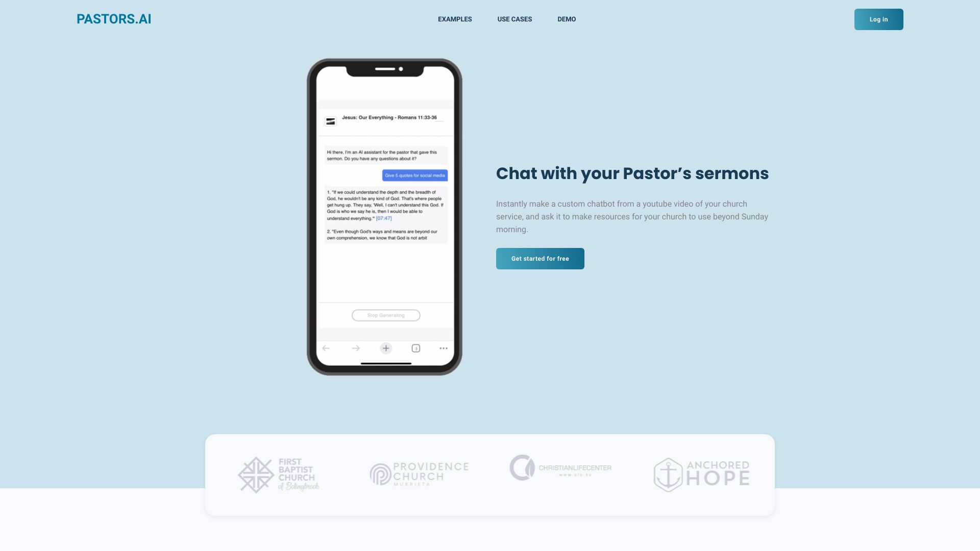Click Get started for free button

(540, 258)
